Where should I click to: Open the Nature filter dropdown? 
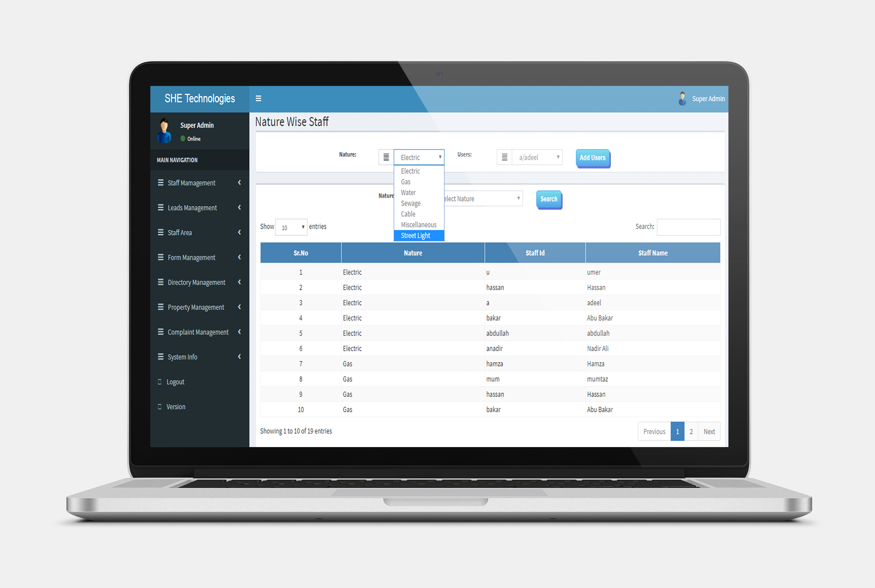(x=418, y=157)
